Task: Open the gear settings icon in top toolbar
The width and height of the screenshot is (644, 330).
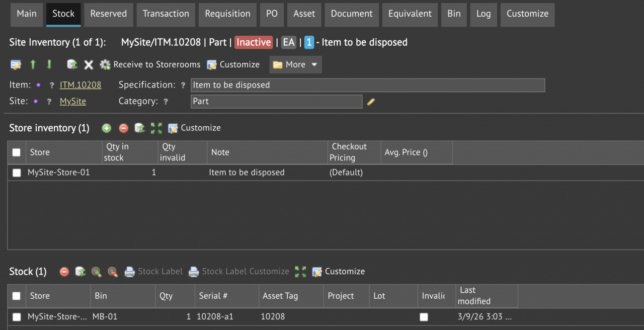Action: [x=105, y=64]
